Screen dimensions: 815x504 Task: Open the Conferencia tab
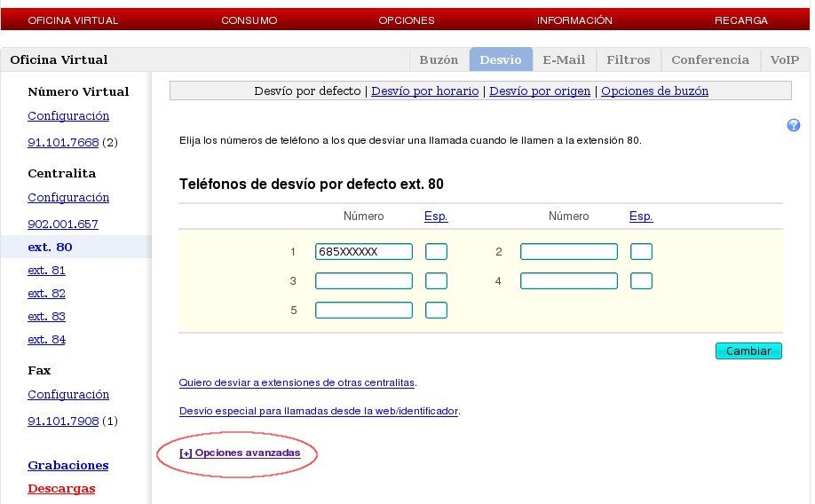pyautogui.click(x=710, y=60)
